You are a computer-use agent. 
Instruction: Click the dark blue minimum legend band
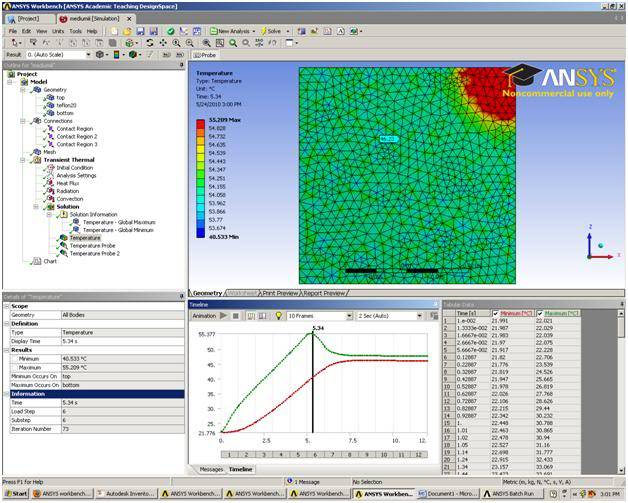coord(200,234)
